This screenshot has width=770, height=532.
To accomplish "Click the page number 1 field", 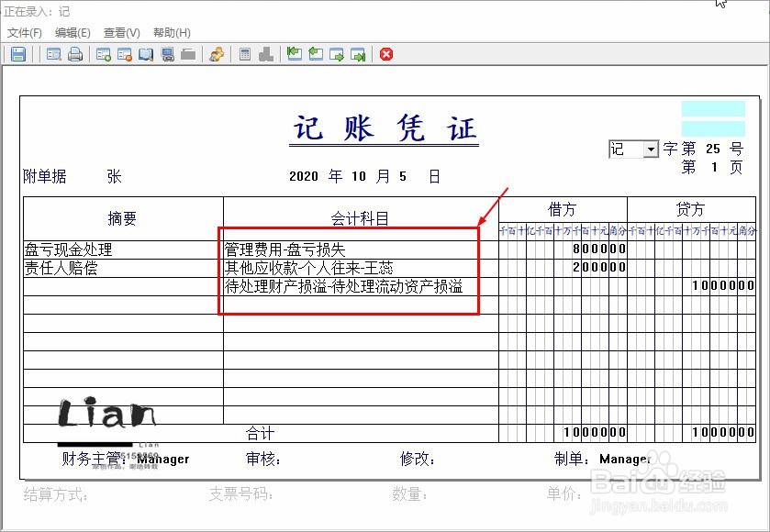I will (714, 167).
